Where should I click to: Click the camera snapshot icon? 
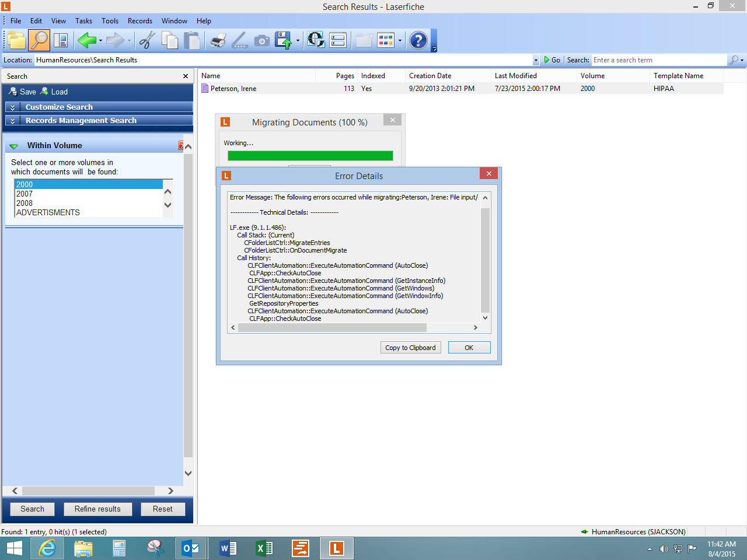(262, 40)
